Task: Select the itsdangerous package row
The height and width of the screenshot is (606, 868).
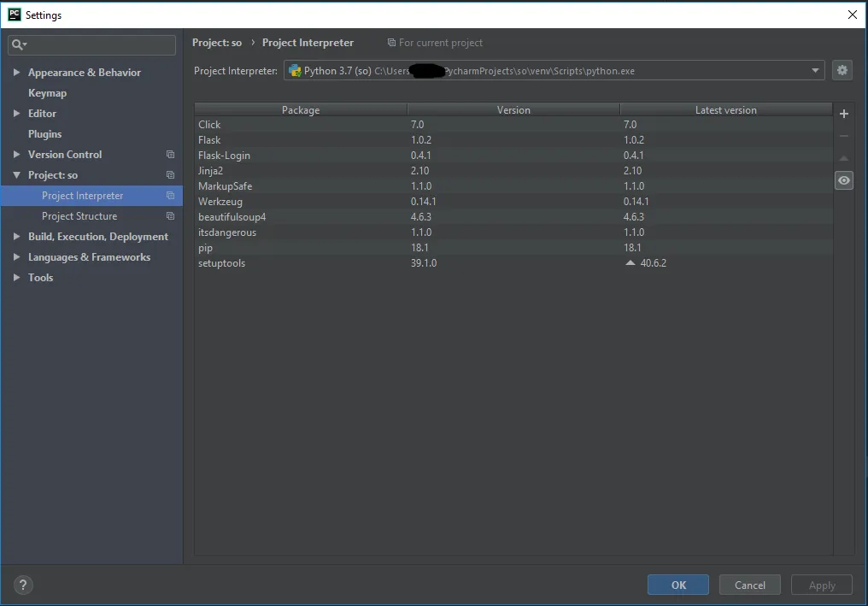Action: [x=513, y=232]
